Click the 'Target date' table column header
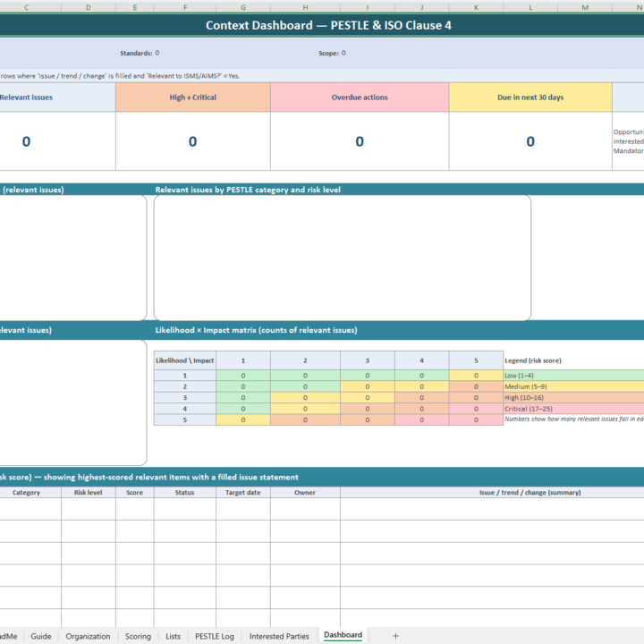This screenshot has height=644, width=644. (x=243, y=493)
